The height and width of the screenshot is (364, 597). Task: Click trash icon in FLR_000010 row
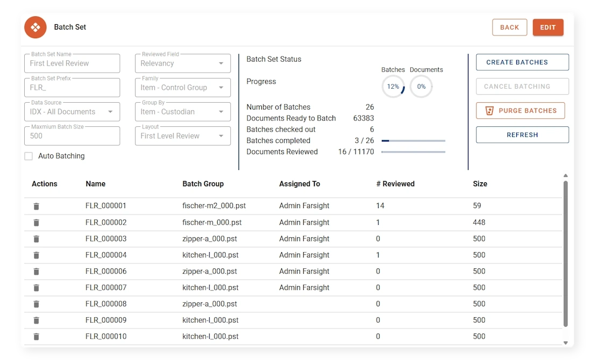click(x=36, y=337)
